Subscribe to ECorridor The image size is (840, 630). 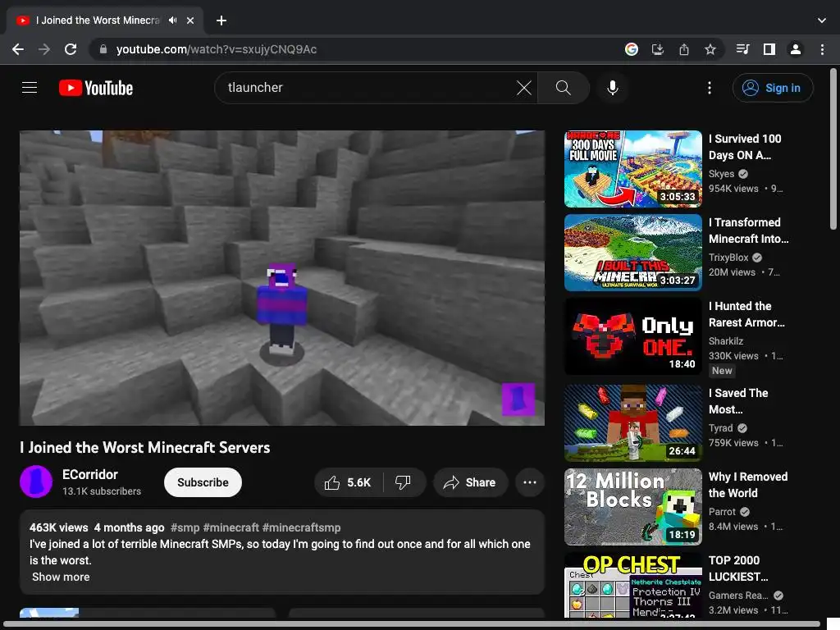coord(203,482)
